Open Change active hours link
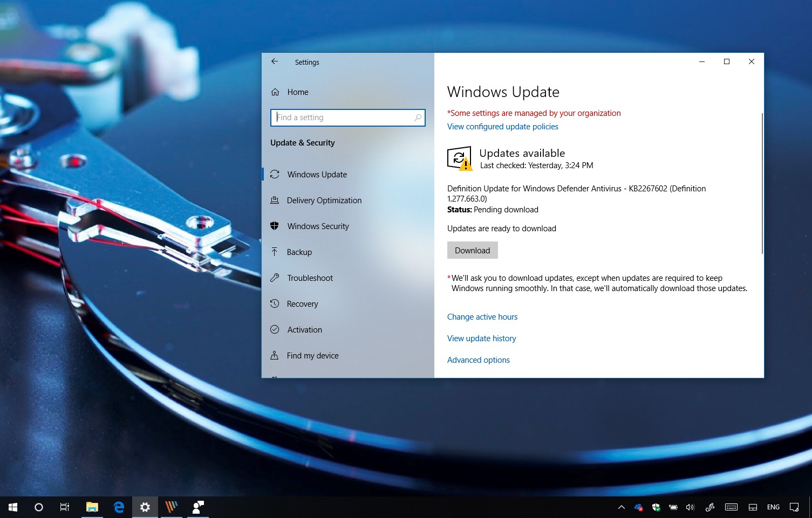 [482, 317]
